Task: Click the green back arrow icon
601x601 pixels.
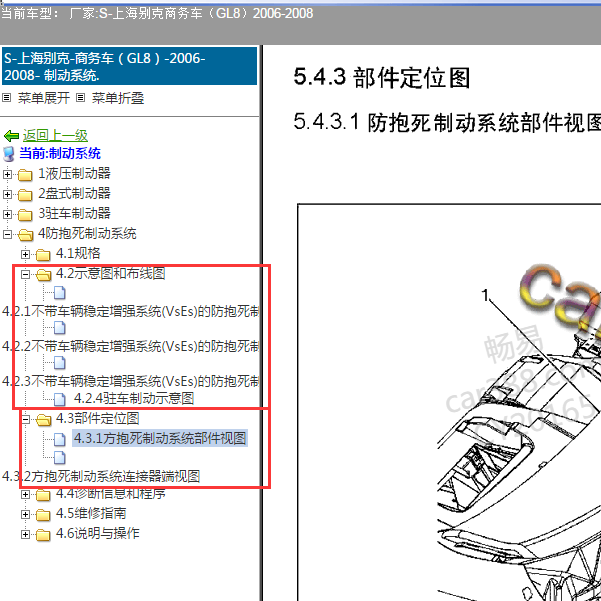Action: pyautogui.click(x=11, y=135)
